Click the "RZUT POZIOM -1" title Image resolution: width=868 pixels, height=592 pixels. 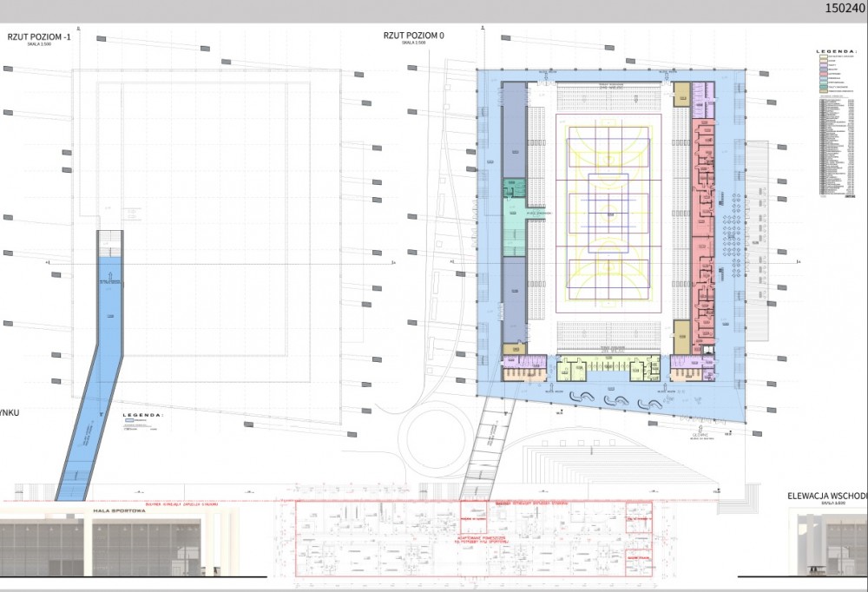pyautogui.click(x=41, y=36)
